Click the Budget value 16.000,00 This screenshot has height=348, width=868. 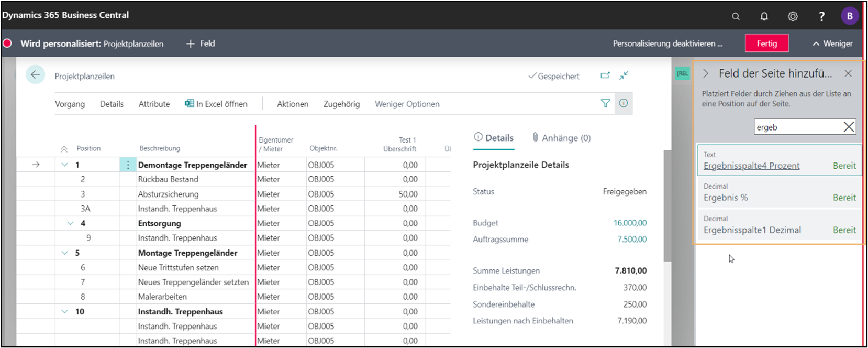(630, 223)
